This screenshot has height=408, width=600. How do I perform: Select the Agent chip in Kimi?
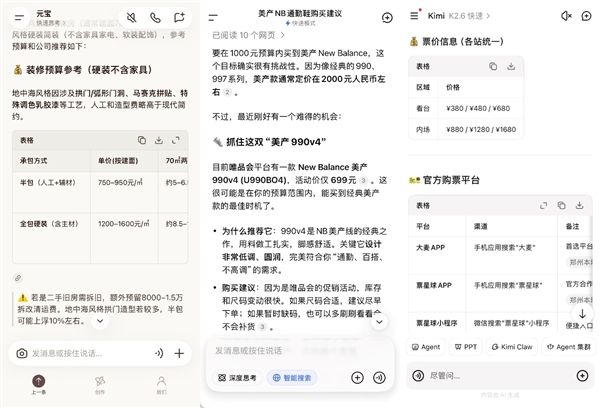pos(426,347)
